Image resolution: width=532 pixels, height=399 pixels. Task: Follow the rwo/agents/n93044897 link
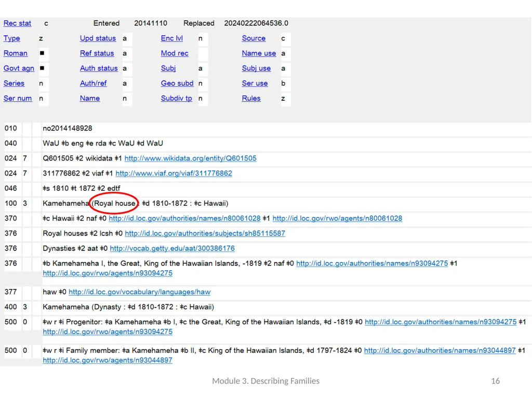pos(108,360)
